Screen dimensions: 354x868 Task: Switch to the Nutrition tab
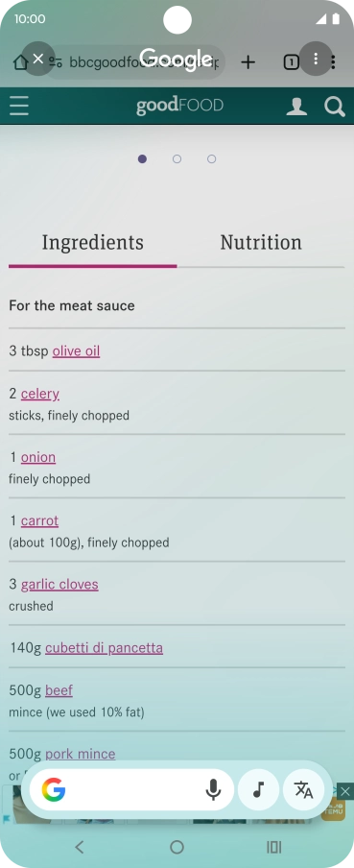tap(261, 243)
